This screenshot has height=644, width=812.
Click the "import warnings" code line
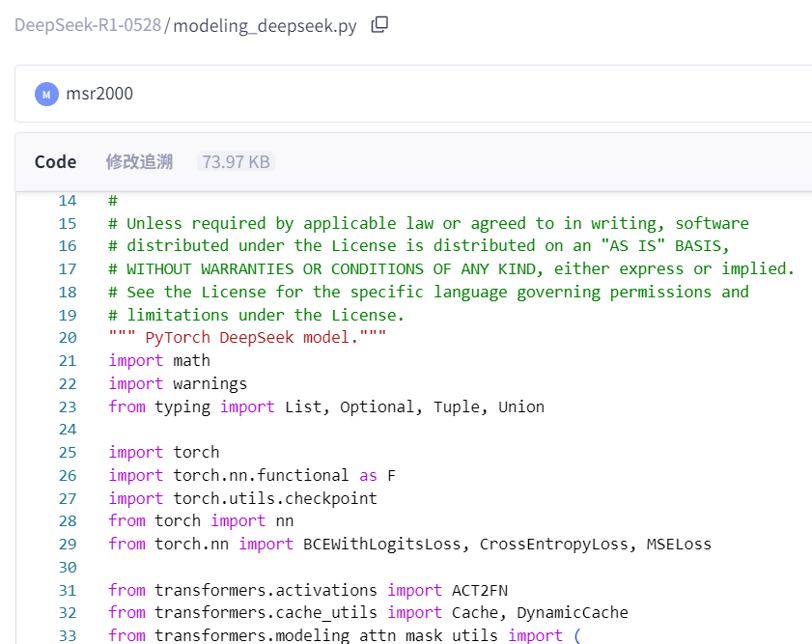point(178,383)
